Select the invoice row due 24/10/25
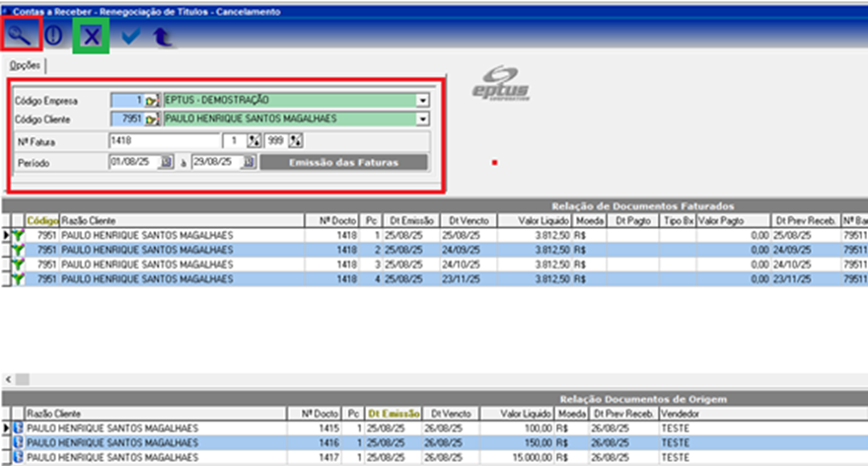The image size is (868, 466). coord(296,266)
